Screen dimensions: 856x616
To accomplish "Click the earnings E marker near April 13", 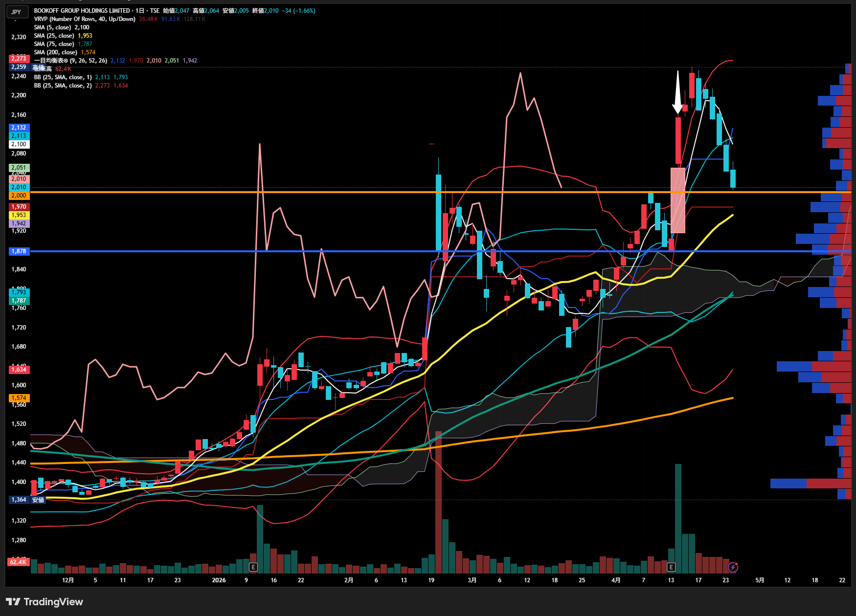I will 671,567.
